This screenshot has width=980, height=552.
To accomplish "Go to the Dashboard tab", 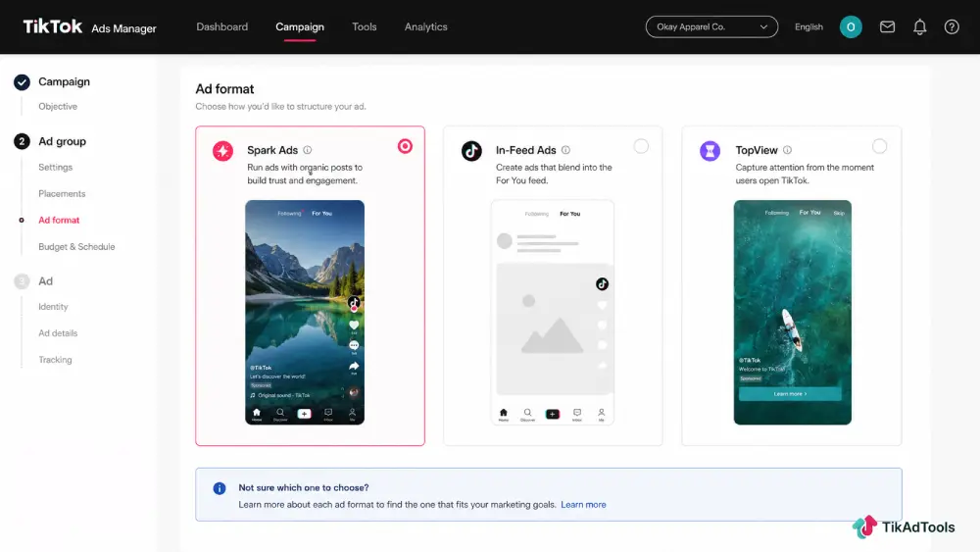I will click(x=221, y=26).
